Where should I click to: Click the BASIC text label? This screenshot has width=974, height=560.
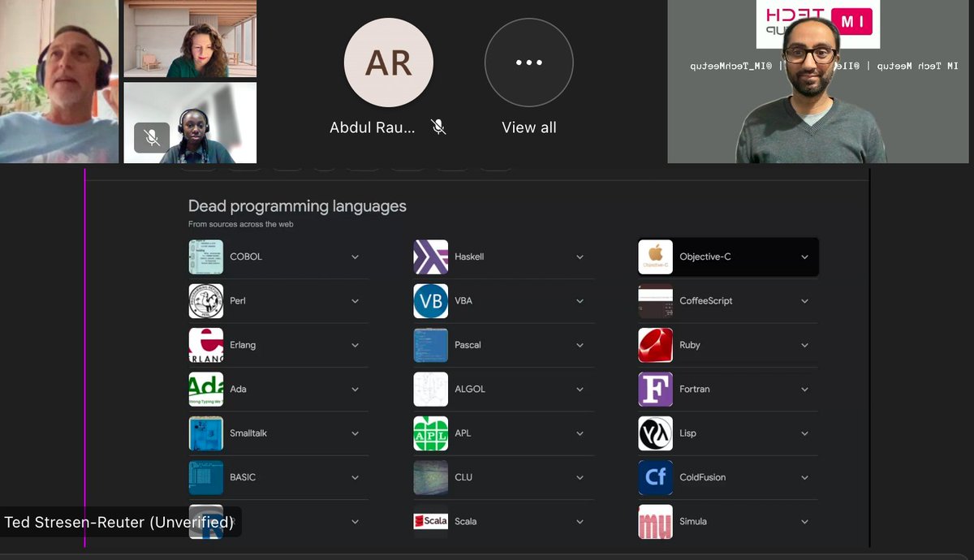[x=243, y=477]
